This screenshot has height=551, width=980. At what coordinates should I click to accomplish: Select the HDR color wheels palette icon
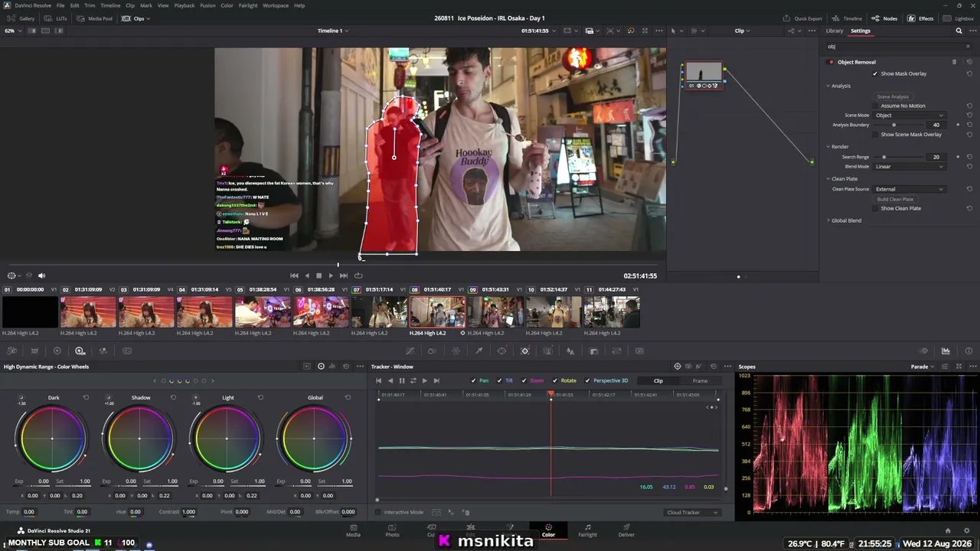tap(80, 351)
